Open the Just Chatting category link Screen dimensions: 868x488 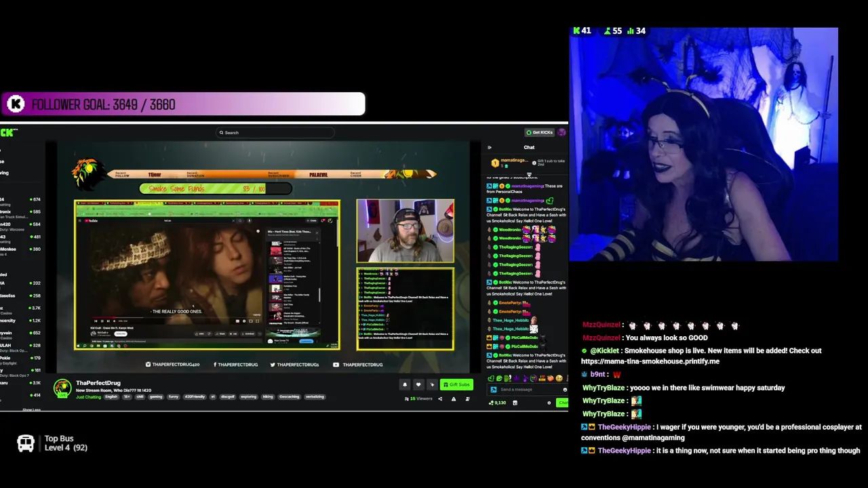pos(88,397)
